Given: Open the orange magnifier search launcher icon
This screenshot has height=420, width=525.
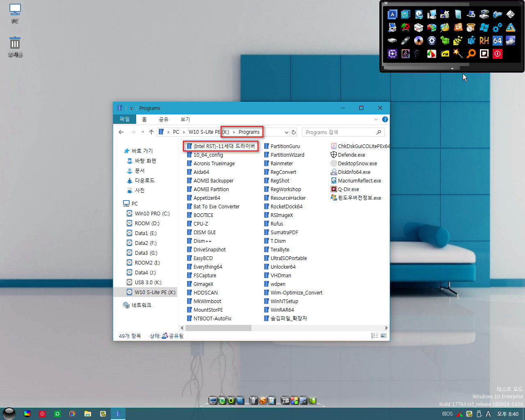Looking at the screenshot, I should 471,54.
